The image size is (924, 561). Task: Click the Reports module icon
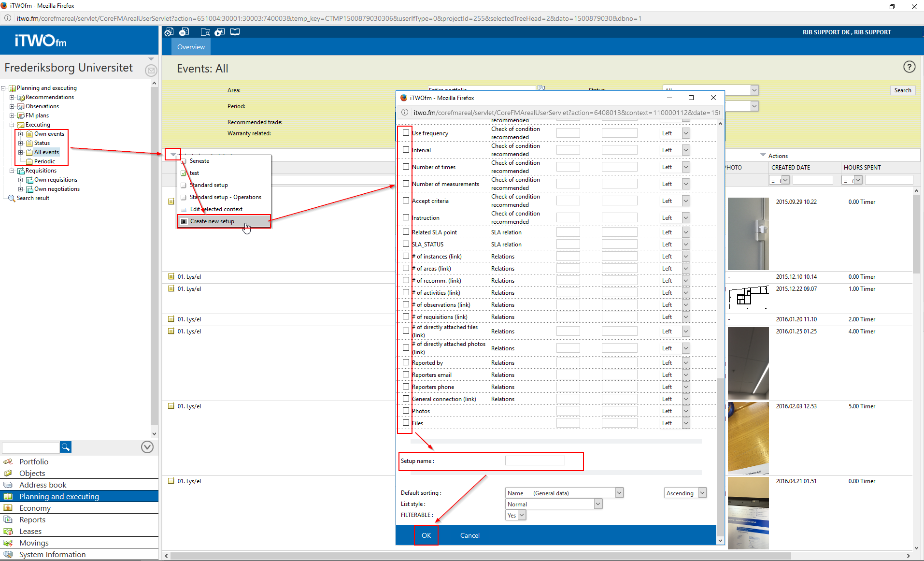pyautogui.click(x=8, y=519)
